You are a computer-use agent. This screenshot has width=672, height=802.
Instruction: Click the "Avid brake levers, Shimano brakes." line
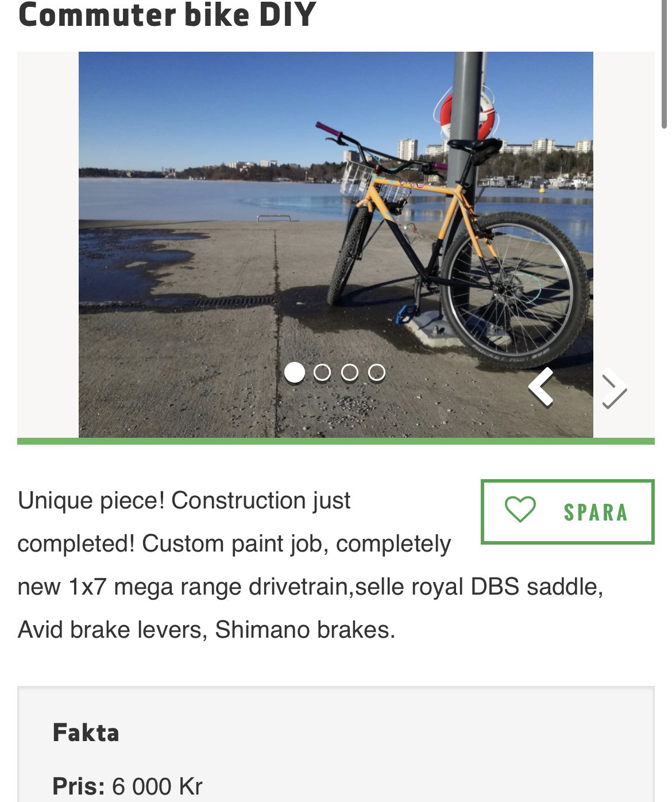pos(207,630)
